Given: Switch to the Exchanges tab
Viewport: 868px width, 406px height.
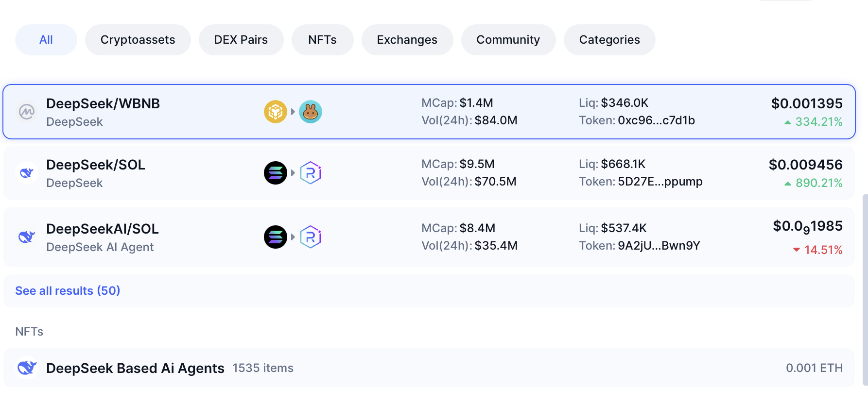Looking at the screenshot, I should tap(407, 40).
